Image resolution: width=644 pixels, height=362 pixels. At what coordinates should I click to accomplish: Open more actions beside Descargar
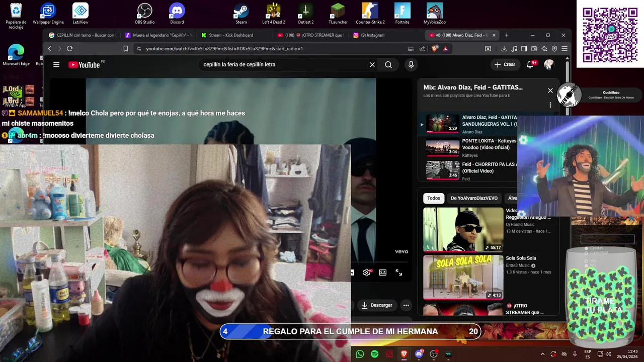pos(406,305)
